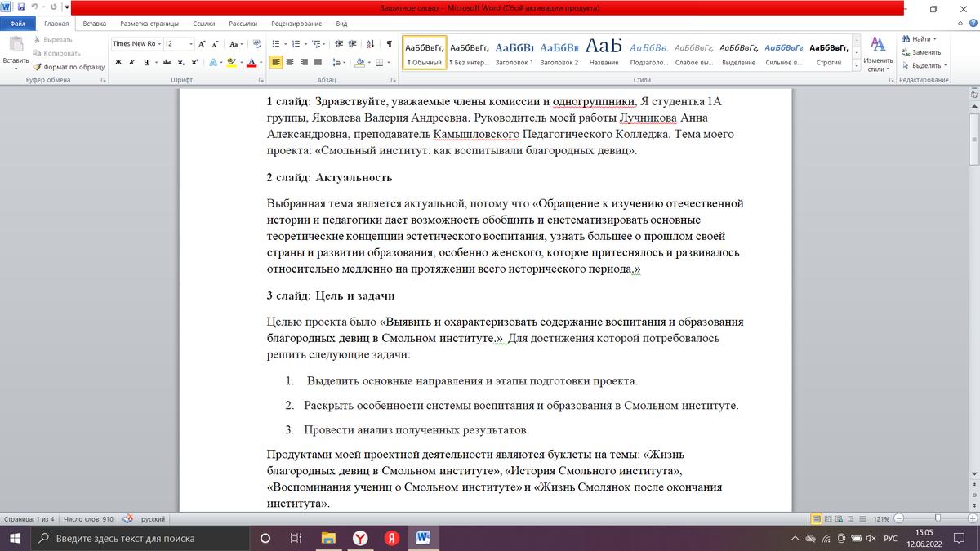Viewport: 980px width, 551px height.
Task: Expand the bullets list dropdown arrow
Action: pyautogui.click(x=285, y=44)
